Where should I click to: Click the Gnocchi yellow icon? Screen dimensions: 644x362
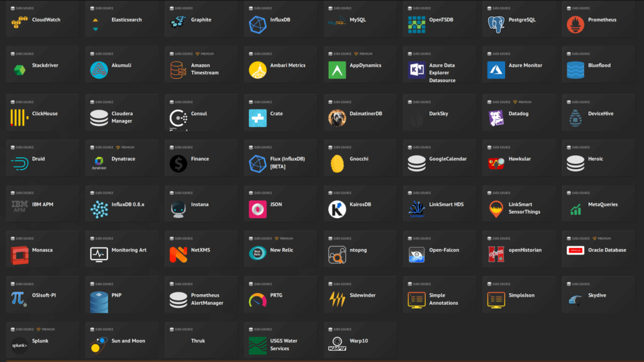(337, 164)
